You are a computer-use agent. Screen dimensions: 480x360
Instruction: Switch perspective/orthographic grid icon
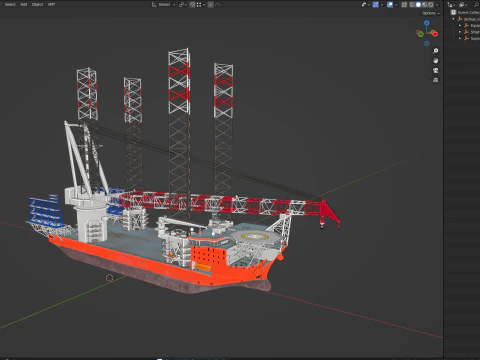click(x=435, y=80)
